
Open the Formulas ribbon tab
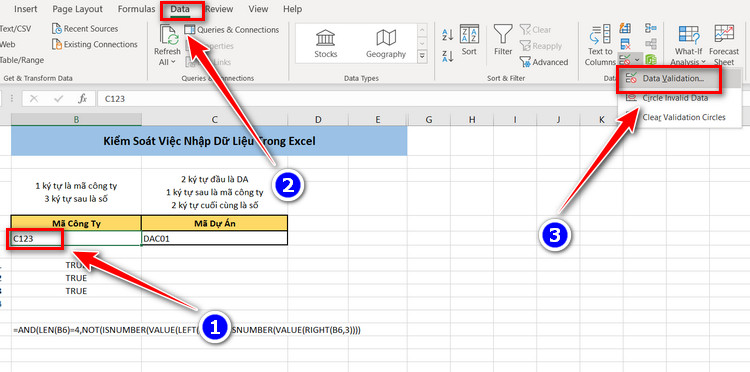(x=136, y=9)
